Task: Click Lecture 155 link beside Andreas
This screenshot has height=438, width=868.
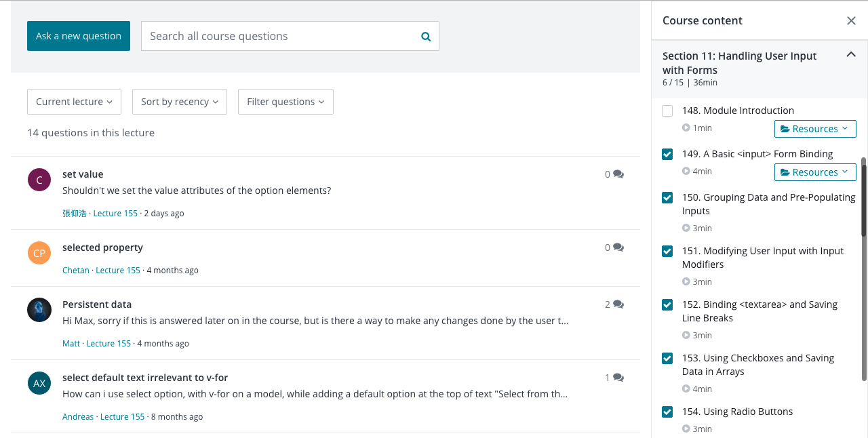Action: pyautogui.click(x=123, y=416)
